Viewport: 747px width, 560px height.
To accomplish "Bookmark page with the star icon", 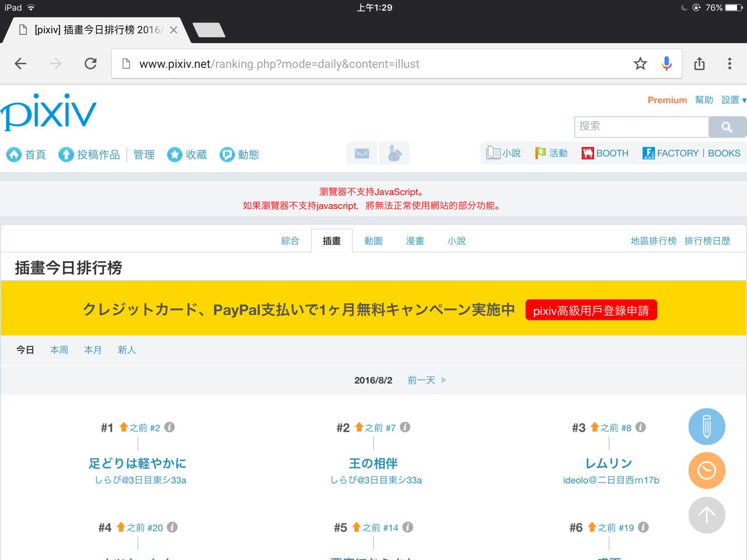I will coord(640,64).
